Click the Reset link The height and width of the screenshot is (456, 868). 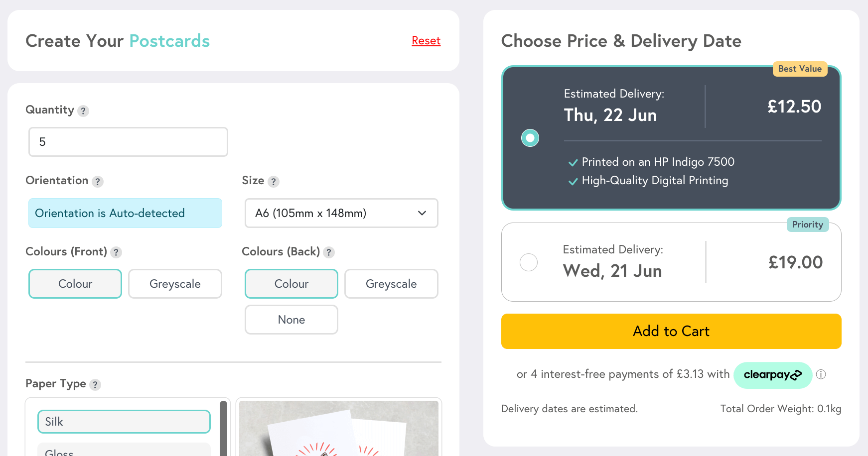coord(426,41)
